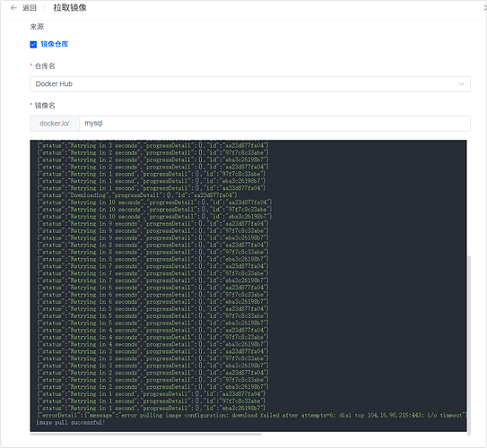Image resolution: width=487 pixels, height=448 pixels.
Task: Click the docker.io/ prefix label
Action: (x=55, y=124)
